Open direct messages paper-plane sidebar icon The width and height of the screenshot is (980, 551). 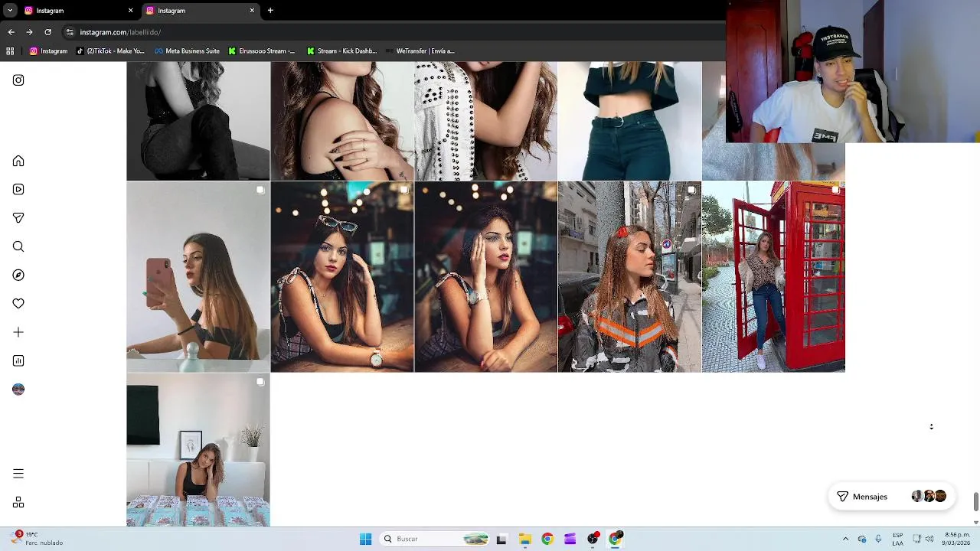tap(18, 218)
